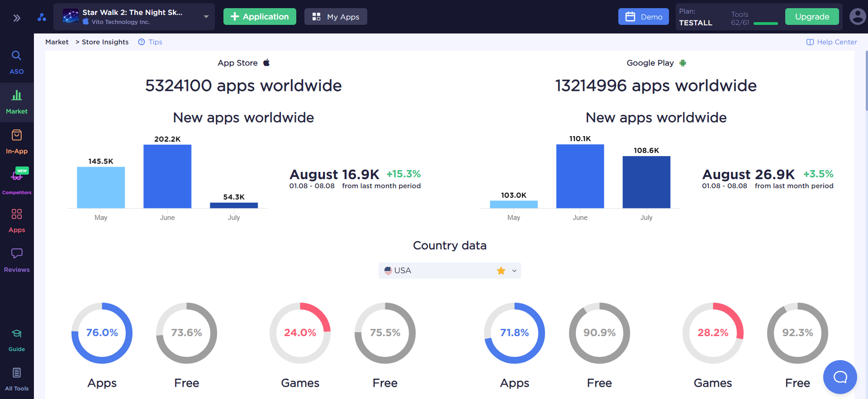Open the Reviews section in sidebar

click(x=17, y=260)
